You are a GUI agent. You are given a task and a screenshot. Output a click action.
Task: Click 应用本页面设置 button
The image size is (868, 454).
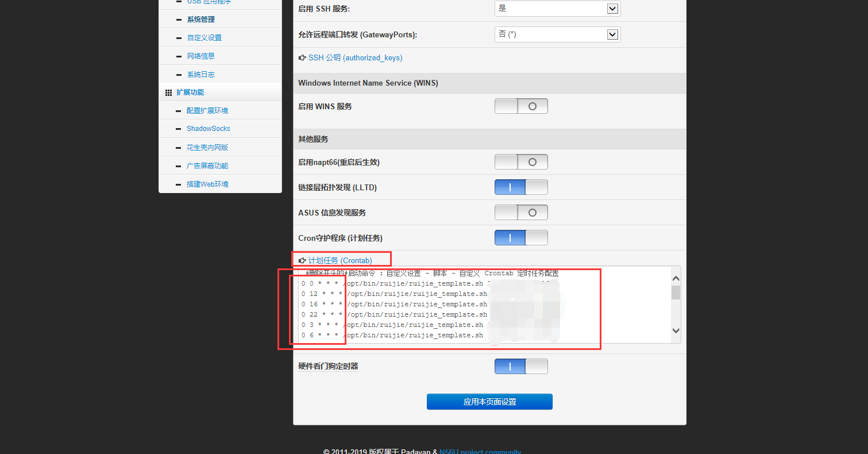click(489, 402)
